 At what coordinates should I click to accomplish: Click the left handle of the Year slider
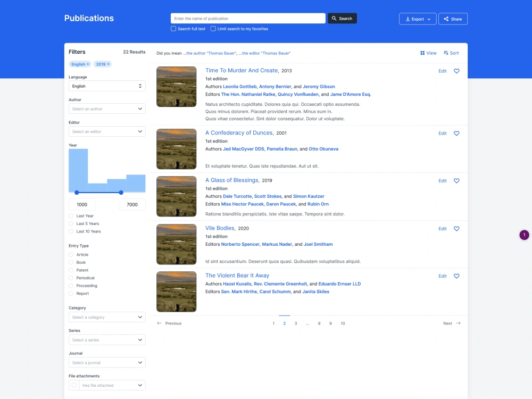pyautogui.click(x=77, y=192)
